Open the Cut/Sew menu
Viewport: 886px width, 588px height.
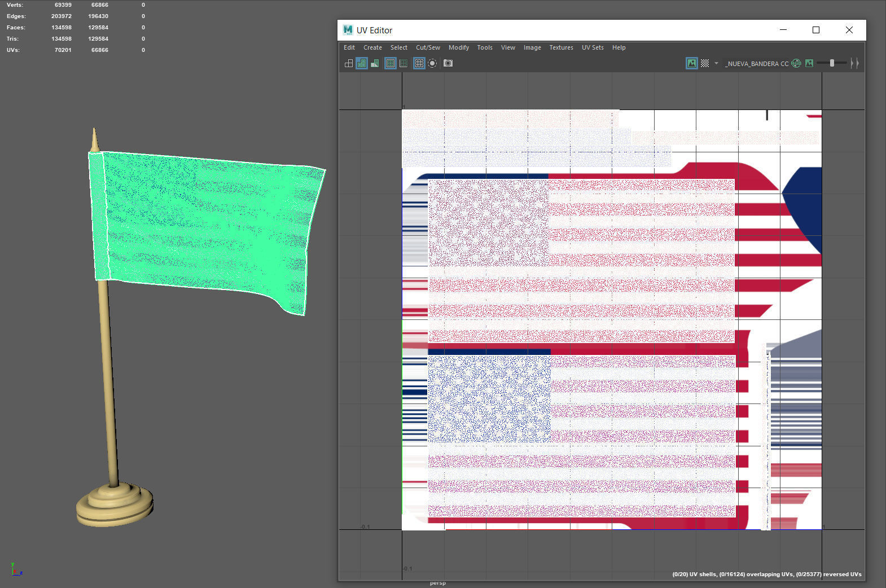[428, 48]
